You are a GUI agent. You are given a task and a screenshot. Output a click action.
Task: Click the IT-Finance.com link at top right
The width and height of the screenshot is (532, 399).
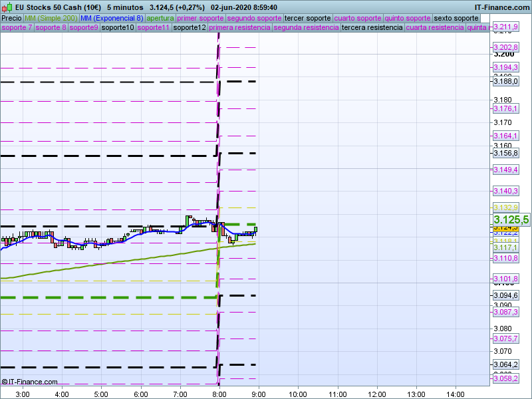[x=501, y=7]
